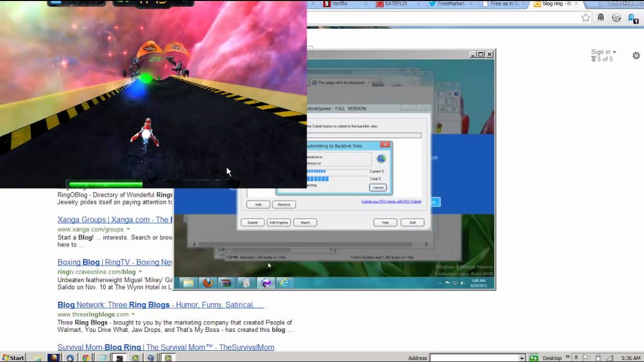Open the host taskbar Address dropdown arrow
Image resolution: width=644 pixels, height=362 pixels.
point(522,358)
